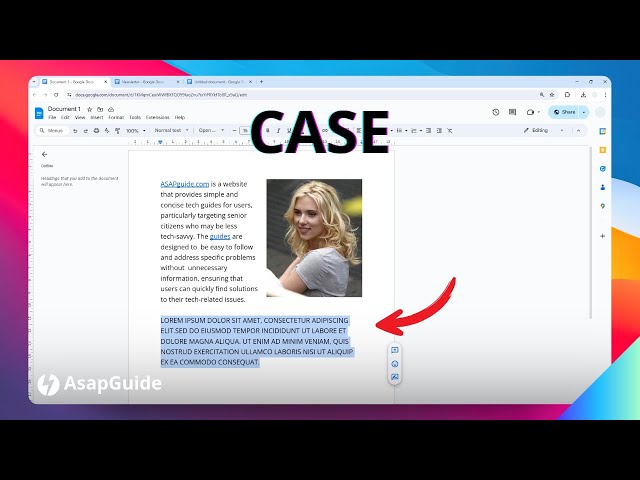Open the browser three-dot menu
Screen dimensions: 640x480
point(605,95)
